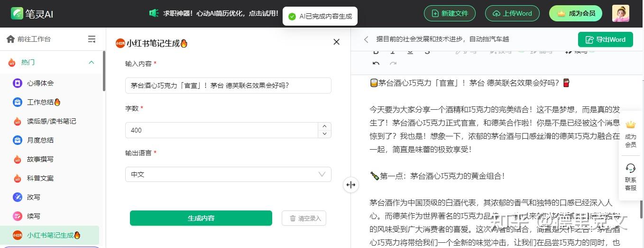
Task: Go back using the left chevron beside the document title
Action: (366, 39)
